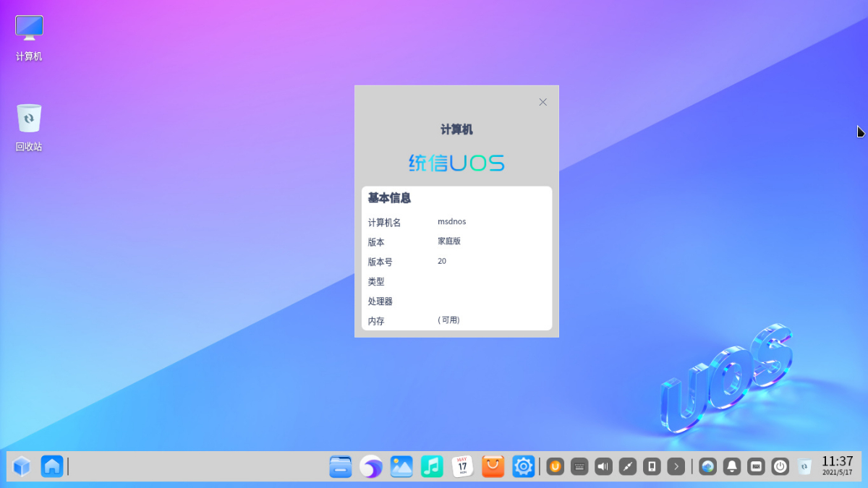This screenshot has width=868, height=488.
Task: Click the power button in the taskbar
Action: [780, 466]
